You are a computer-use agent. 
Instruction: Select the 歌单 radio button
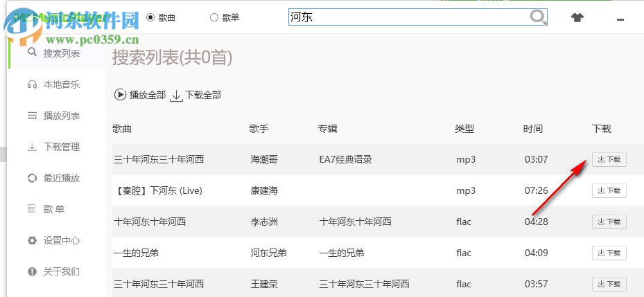point(214,17)
